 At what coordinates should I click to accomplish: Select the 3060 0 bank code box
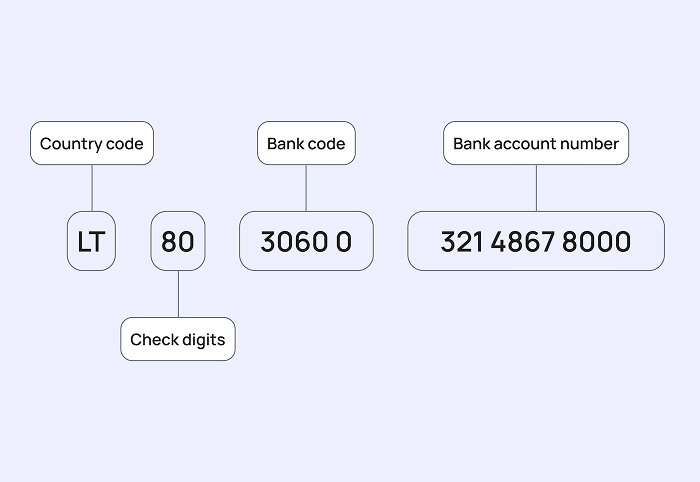click(x=306, y=241)
